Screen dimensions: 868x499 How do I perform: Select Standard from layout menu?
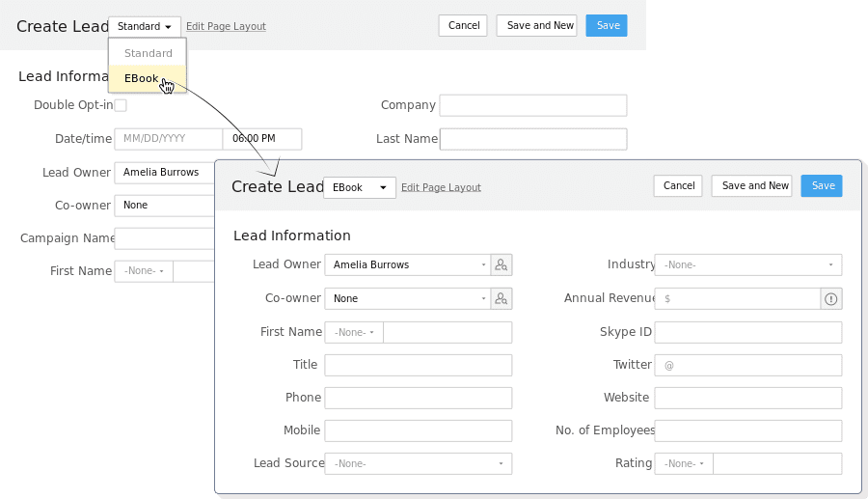[148, 53]
